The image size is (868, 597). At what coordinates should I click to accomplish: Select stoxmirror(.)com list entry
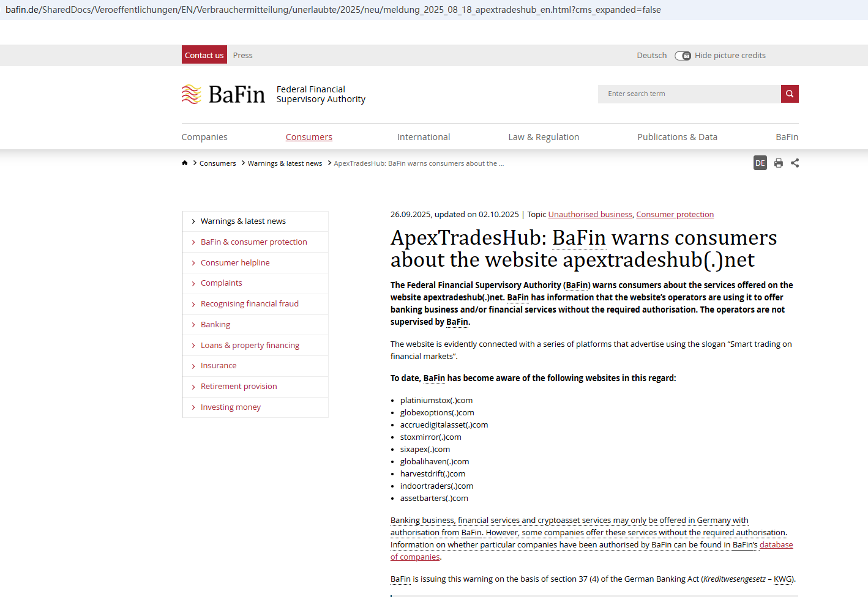431,437
